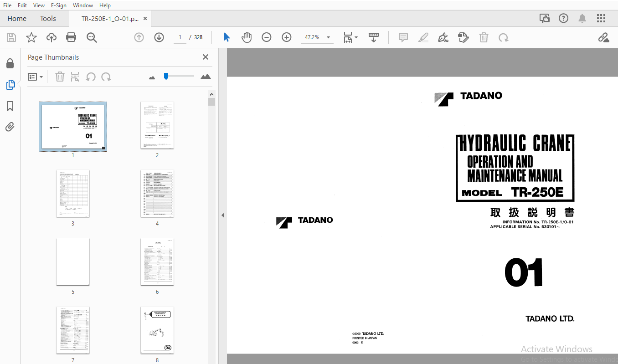This screenshot has height=364, width=618.
Task: Click the read mode keyboard icon
Action: [x=374, y=37]
